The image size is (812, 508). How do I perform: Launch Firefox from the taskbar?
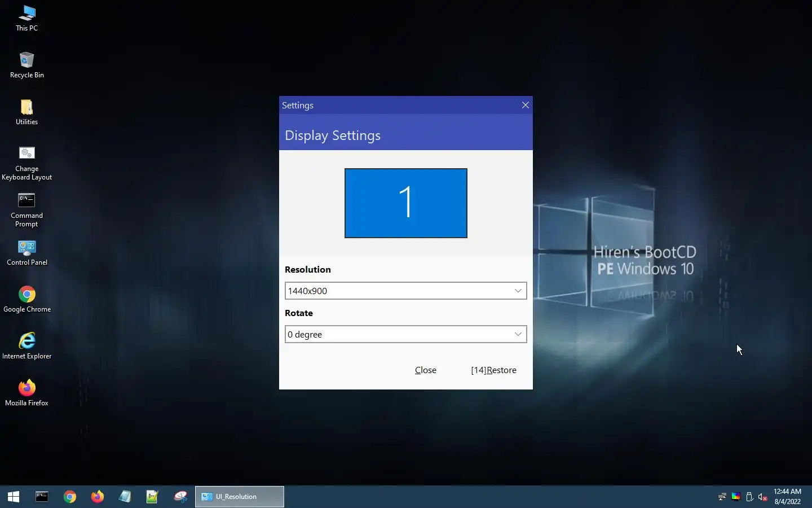98,497
